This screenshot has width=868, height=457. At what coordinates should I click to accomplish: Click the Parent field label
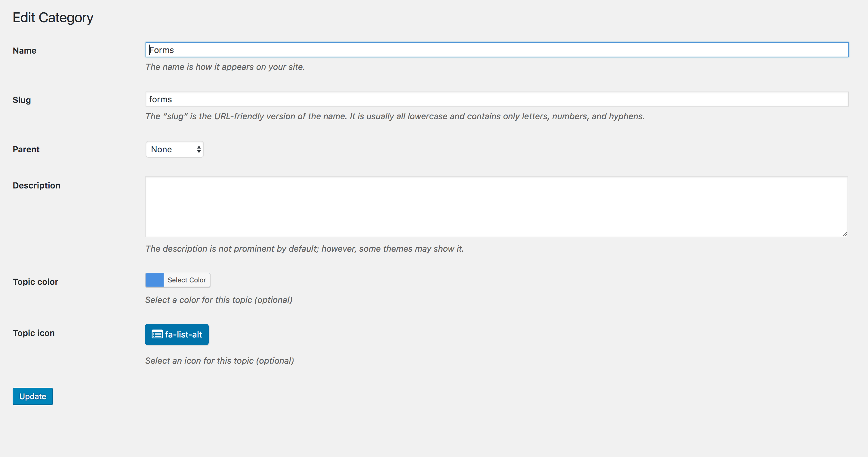[x=26, y=149]
